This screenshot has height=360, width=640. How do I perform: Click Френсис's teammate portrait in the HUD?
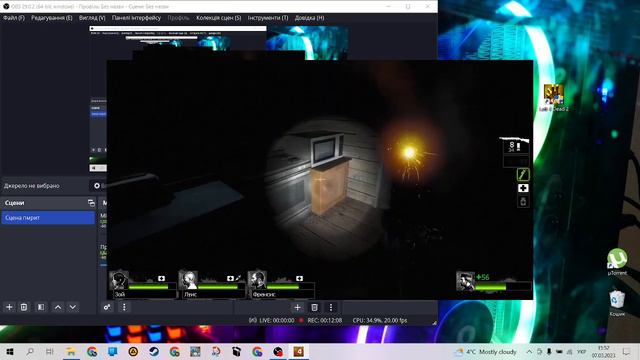tap(257, 280)
